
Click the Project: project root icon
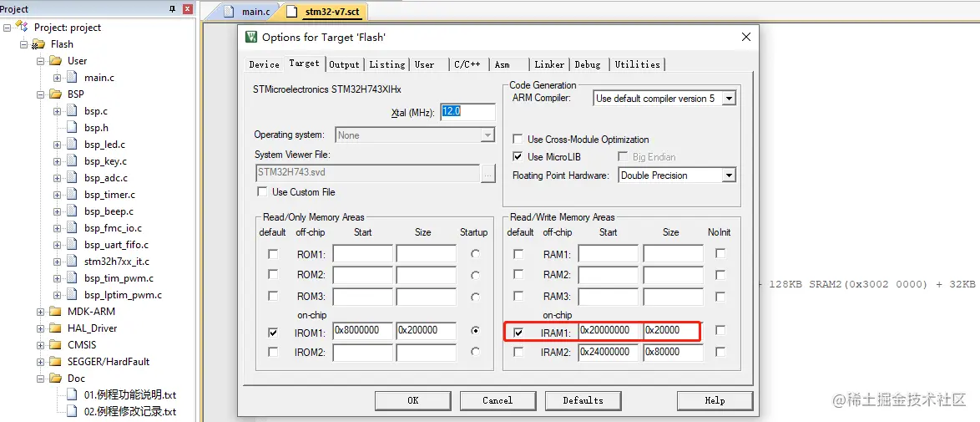[22, 26]
